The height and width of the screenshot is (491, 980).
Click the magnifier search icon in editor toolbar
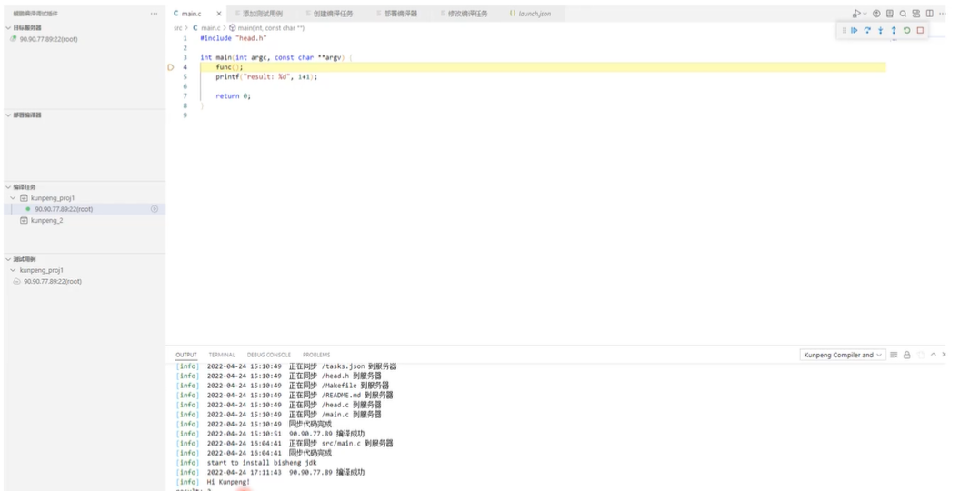pyautogui.click(x=903, y=13)
